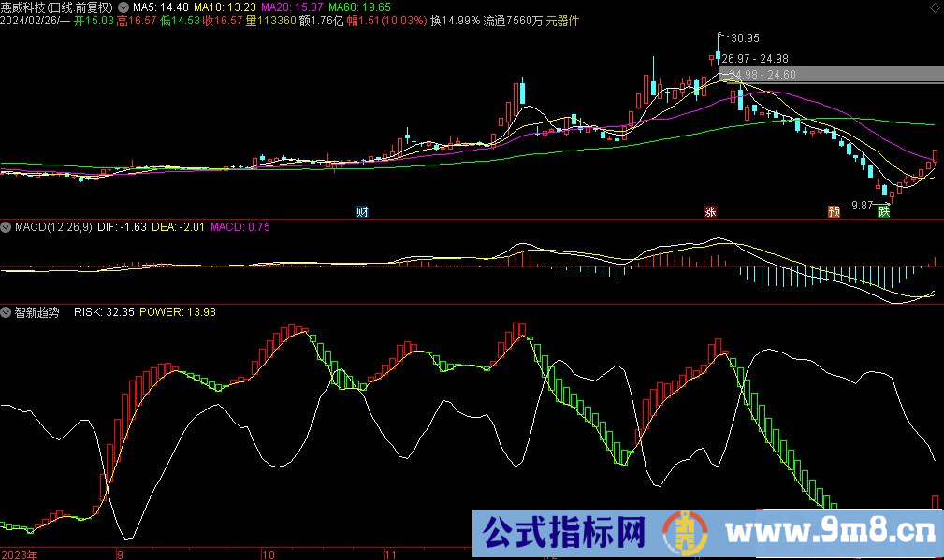Viewport: 944px width, 560px height.
Task: Click the POWER: 13.98 value
Action: point(178,312)
